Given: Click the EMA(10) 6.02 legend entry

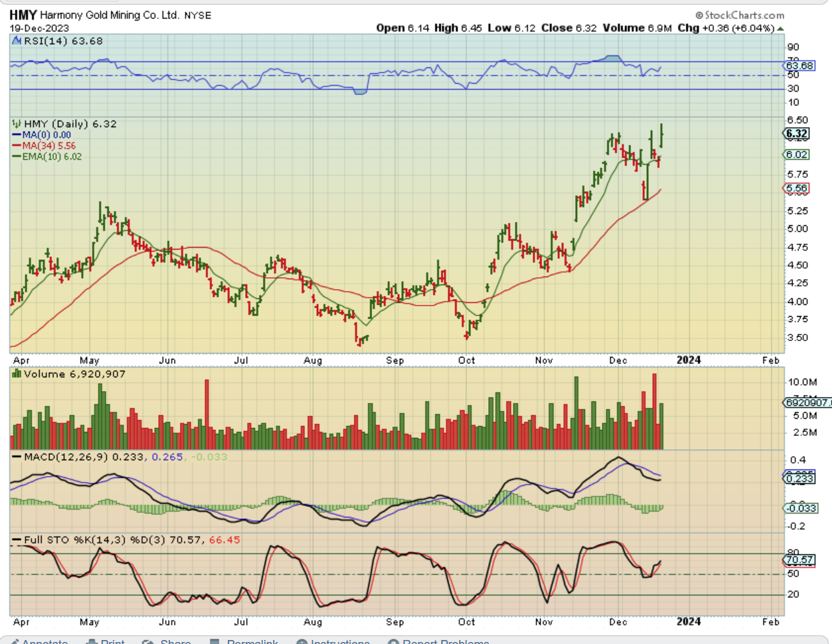Looking at the screenshot, I should tap(47, 157).
